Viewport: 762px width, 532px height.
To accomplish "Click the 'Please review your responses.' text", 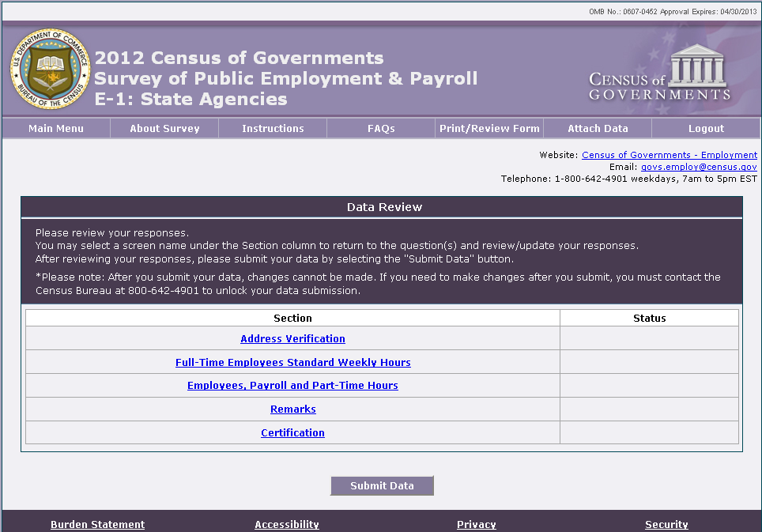I will click(x=112, y=232).
